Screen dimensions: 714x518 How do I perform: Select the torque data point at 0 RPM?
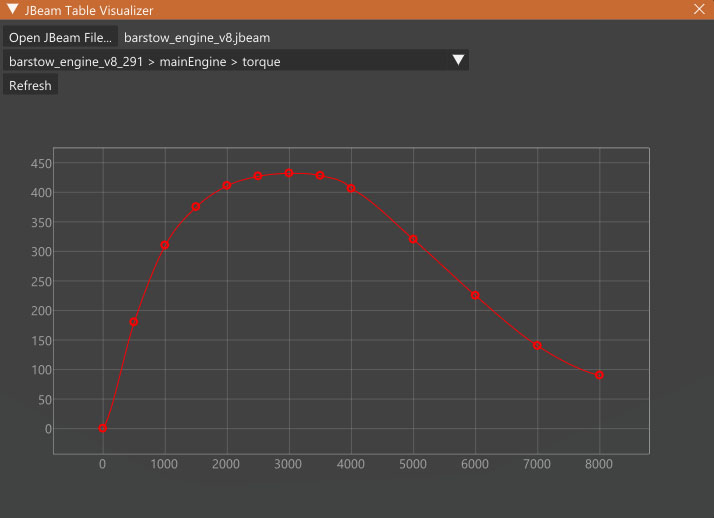pyautogui.click(x=102, y=428)
